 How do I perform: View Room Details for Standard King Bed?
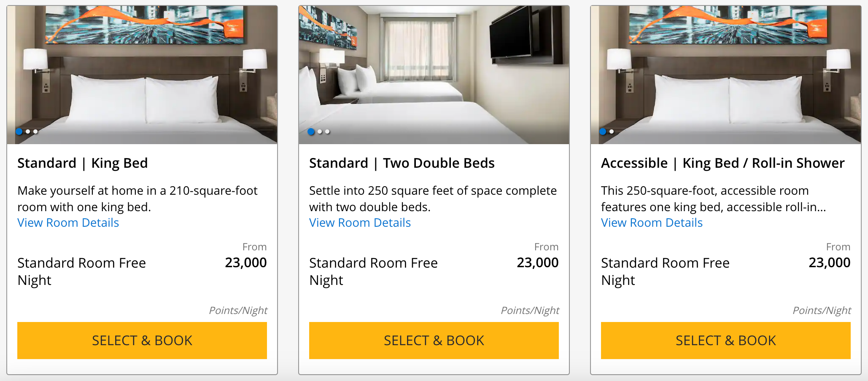point(68,223)
